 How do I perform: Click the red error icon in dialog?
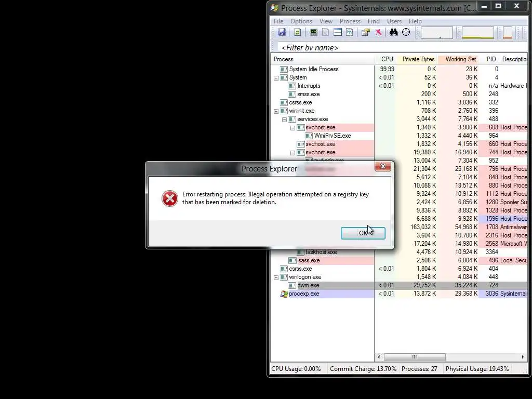(170, 198)
